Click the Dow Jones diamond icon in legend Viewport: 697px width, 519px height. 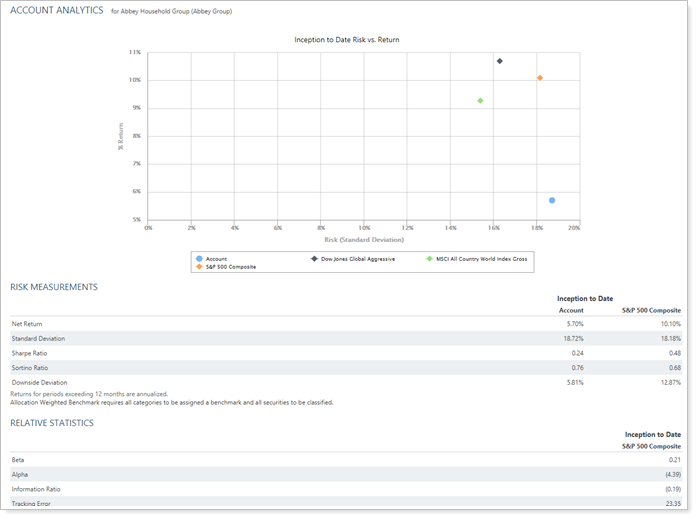click(x=313, y=258)
